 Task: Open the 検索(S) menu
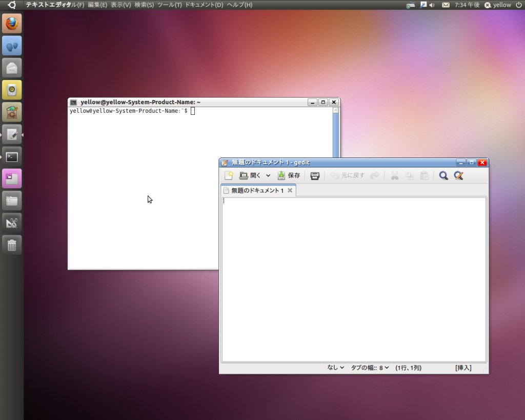[x=144, y=5]
